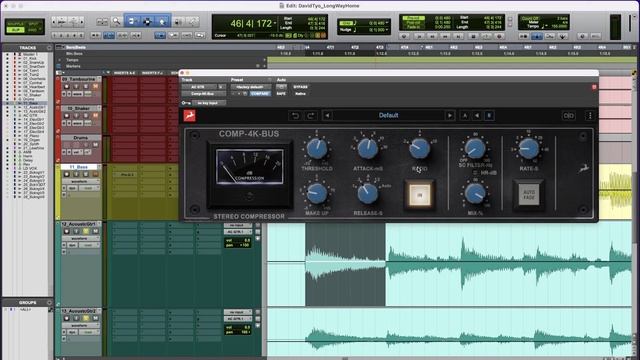640x360 pixels.
Task: Click the Go to End transport button
Action: [x=459, y=36]
